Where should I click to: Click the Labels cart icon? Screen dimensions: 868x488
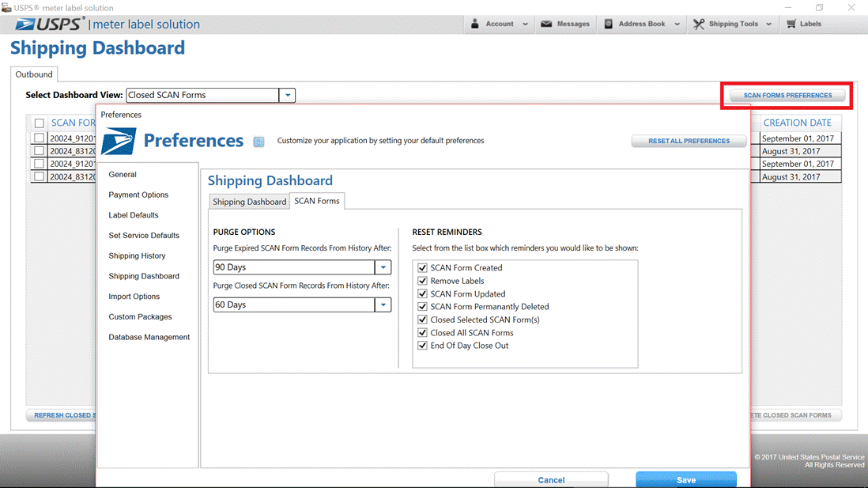pos(791,24)
